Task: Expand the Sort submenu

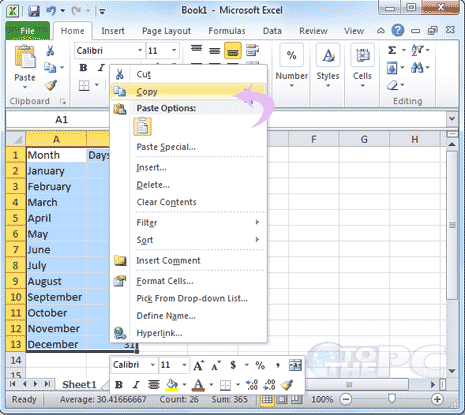Action: click(188, 240)
